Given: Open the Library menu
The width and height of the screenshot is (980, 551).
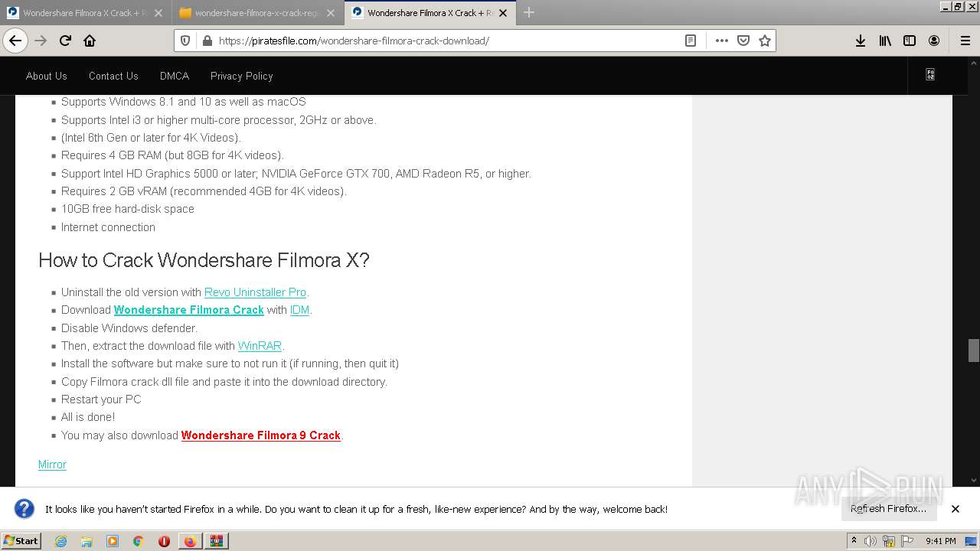Looking at the screenshot, I should pyautogui.click(x=885, y=41).
